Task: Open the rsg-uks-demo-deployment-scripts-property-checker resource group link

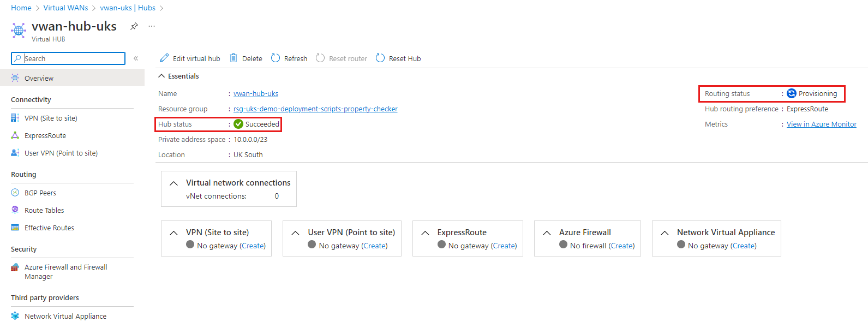Action: [x=315, y=109]
